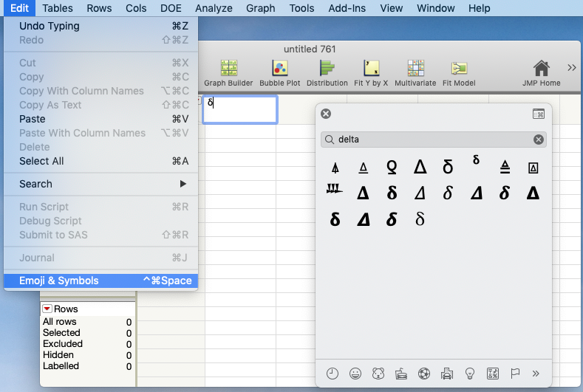Open the Distribution platform icon
Viewport: 583px width, 392px height.
click(x=327, y=73)
